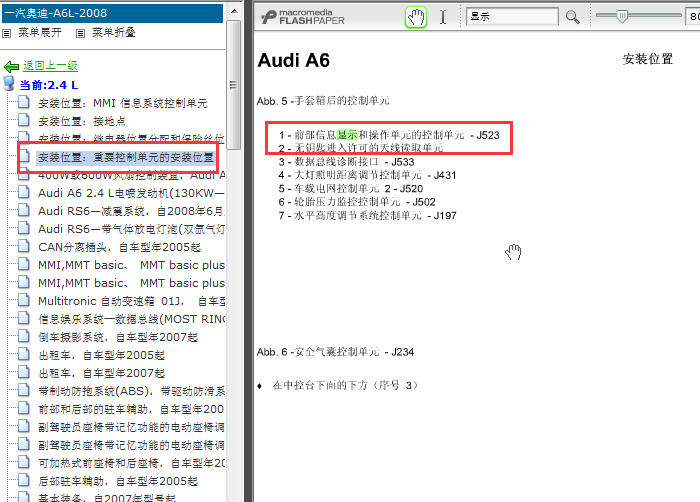Click page icon beside 带制动防抱系统(ABS)
700x502 pixels.
pos(24,390)
